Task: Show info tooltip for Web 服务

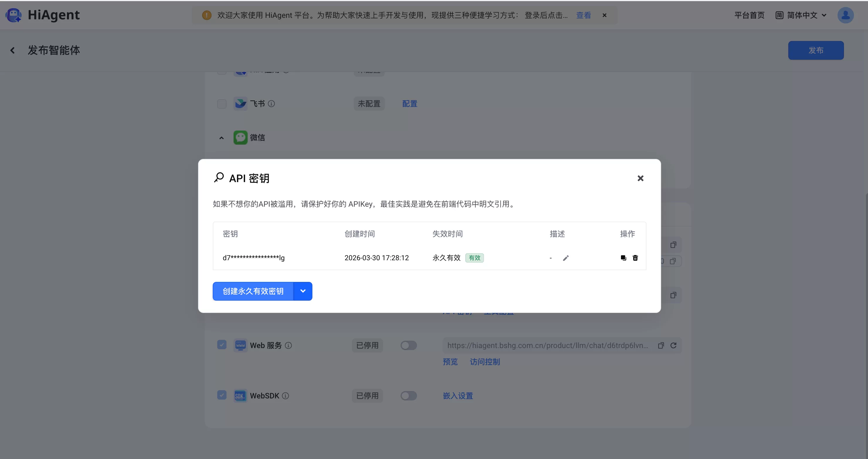Action: click(288, 346)
